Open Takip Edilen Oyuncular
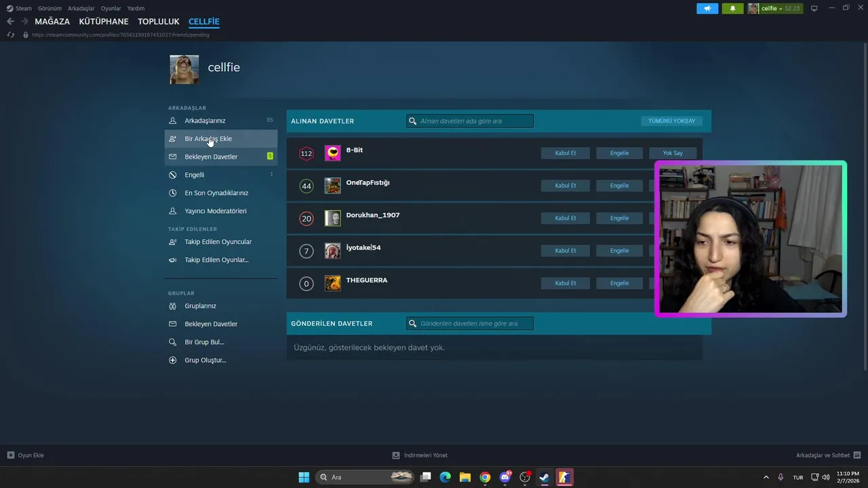Screen dimensions: 868x488 click(x=220, y=242)
